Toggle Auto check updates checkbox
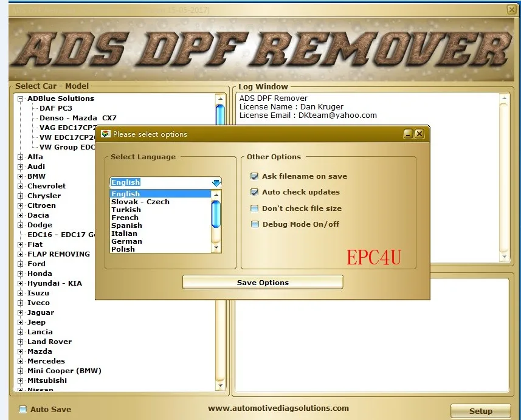Image resolution: width=521 pixels, height=420 pixels. click(254, 192)
